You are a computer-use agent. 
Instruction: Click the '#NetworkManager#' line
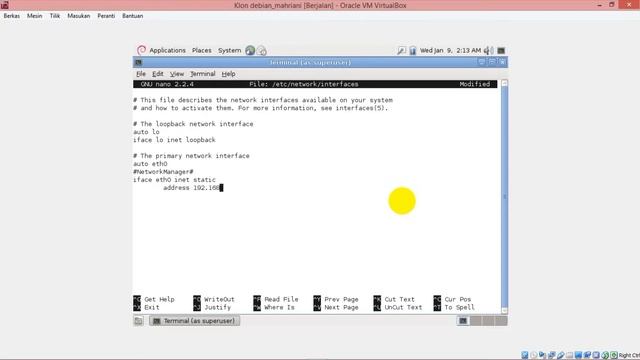[x=163, y=172]
